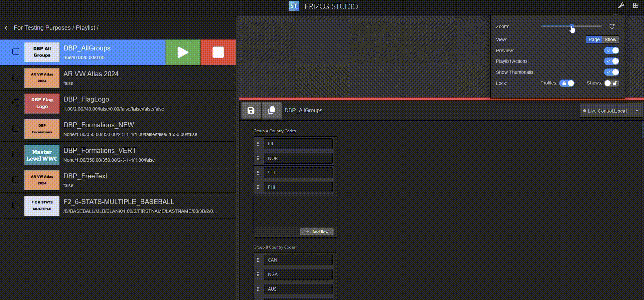
Task: Reset zoom with the refresh icon
Action: [612, 26]
